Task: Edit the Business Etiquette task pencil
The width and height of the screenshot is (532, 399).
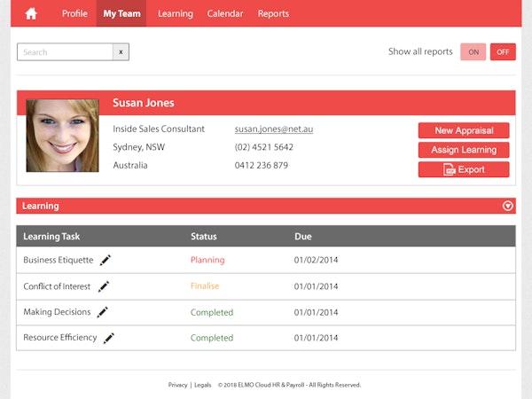Action: [106, 260]
